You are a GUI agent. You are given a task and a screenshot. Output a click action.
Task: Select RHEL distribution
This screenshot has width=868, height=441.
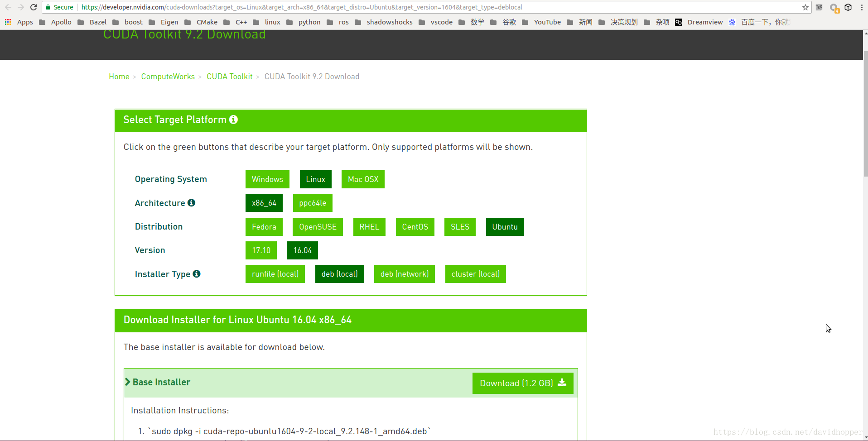point(369,227)
